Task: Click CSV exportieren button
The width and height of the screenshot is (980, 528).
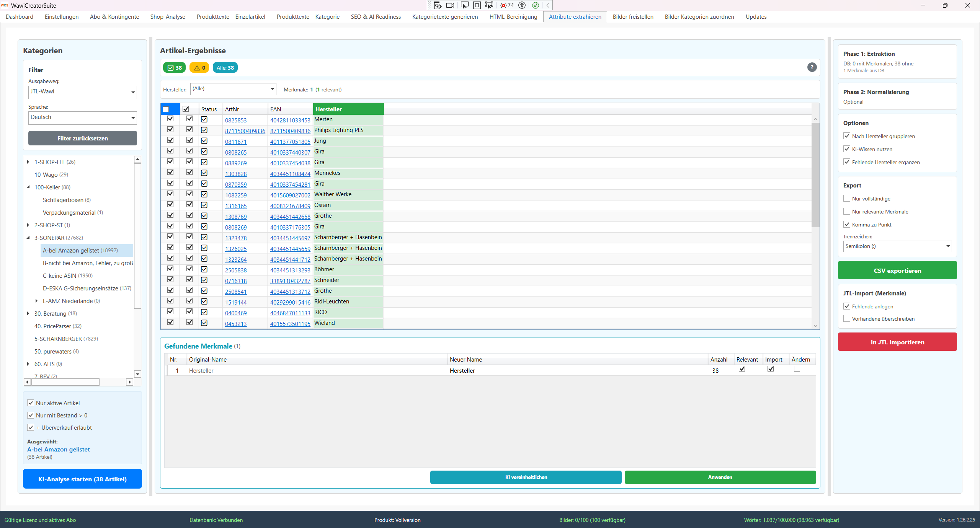Action: tap(897, 271)
